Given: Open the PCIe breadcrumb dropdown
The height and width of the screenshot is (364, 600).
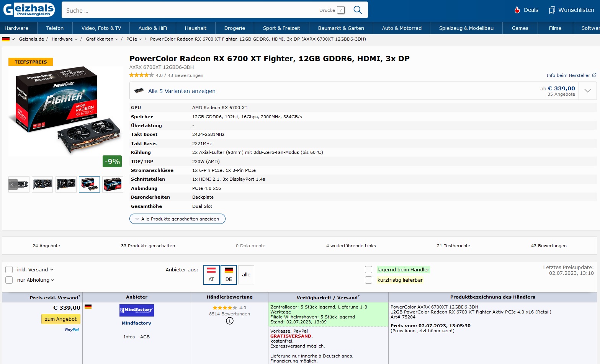Looking at the screenshot, I should tap(140, 39).
